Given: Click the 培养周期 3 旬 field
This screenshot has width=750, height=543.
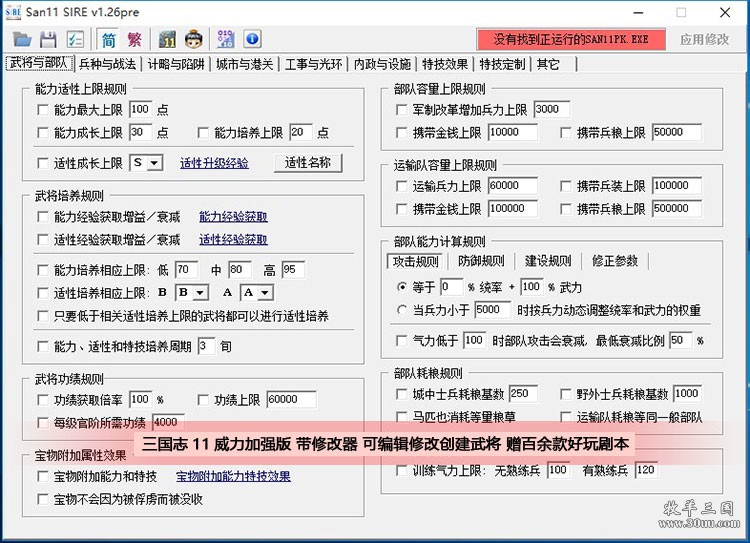Looking at the screenshot, I should pos(206,346).
